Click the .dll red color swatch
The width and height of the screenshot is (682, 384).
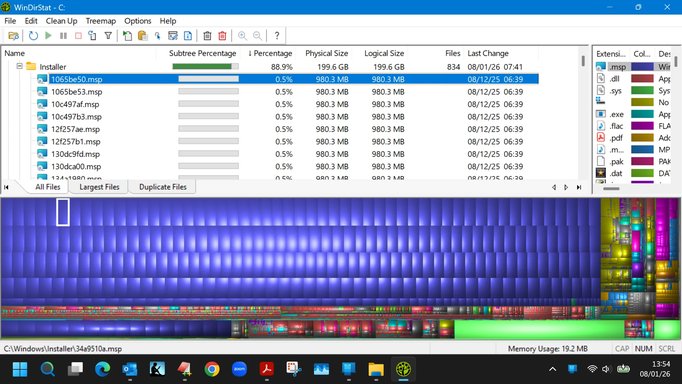(x=642, y=79)
